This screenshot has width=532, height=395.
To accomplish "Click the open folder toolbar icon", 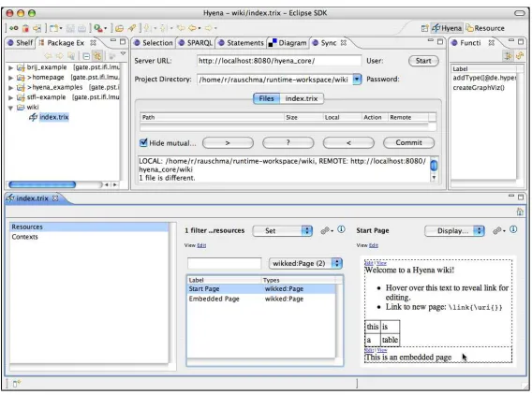I will pyautogui.click(x=119, y=28).
